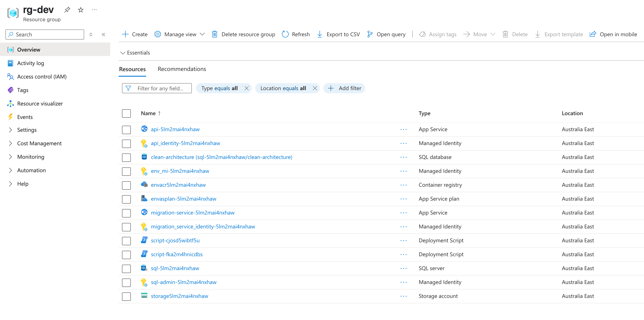
Task: Check the select-all checkbox in the resource list
Action: [126, 113]
